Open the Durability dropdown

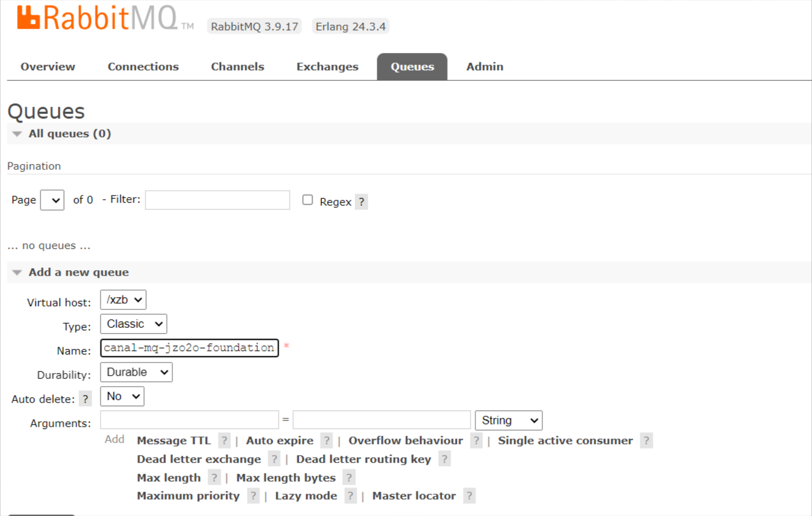click(136, 372)
